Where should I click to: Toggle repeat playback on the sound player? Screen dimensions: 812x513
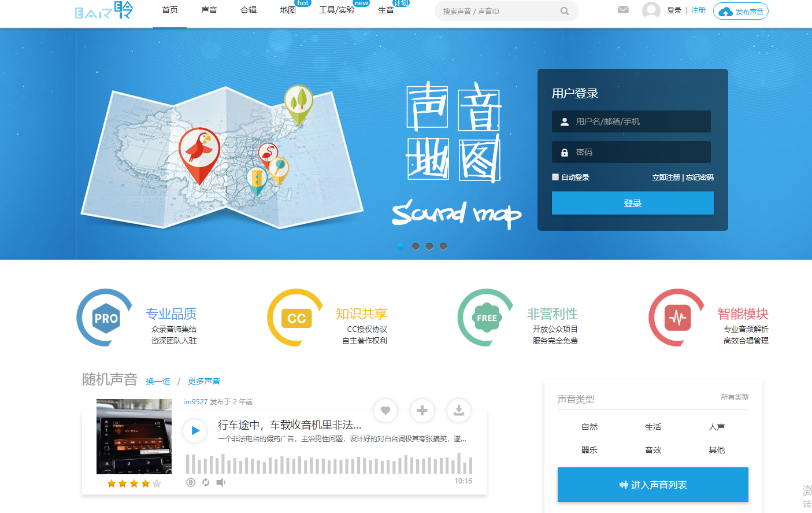pos(205,482)
